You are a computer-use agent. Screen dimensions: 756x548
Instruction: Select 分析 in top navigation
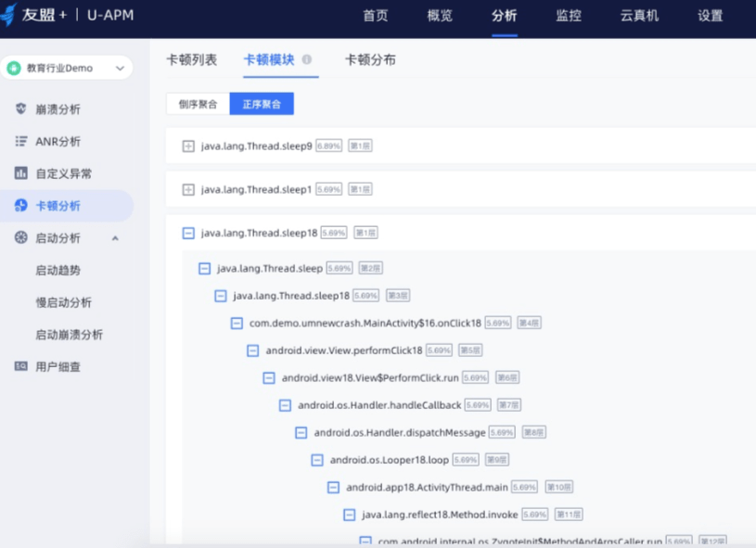[x=505, y=16]
